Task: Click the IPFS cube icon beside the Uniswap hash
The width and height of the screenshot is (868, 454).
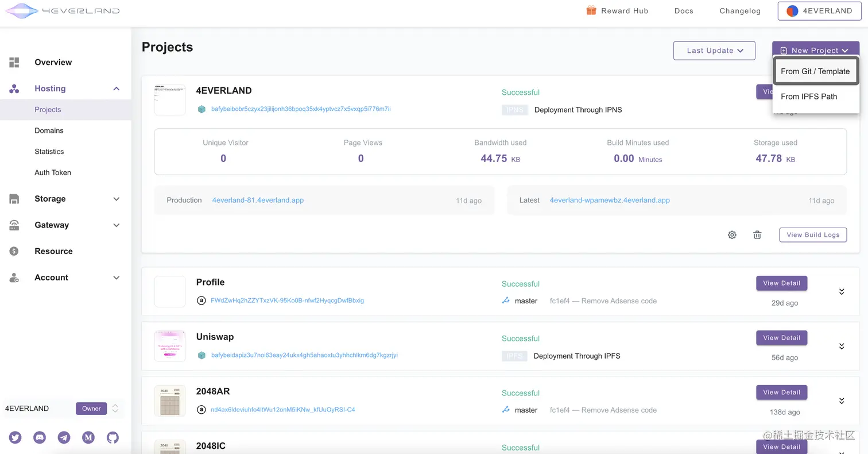Action: click(x=201, y=355)
